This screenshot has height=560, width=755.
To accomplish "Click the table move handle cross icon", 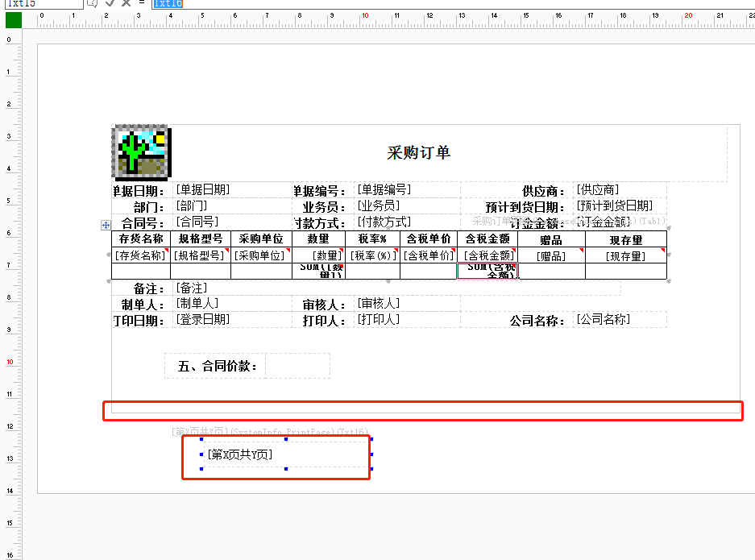I will tap(106, 225).
